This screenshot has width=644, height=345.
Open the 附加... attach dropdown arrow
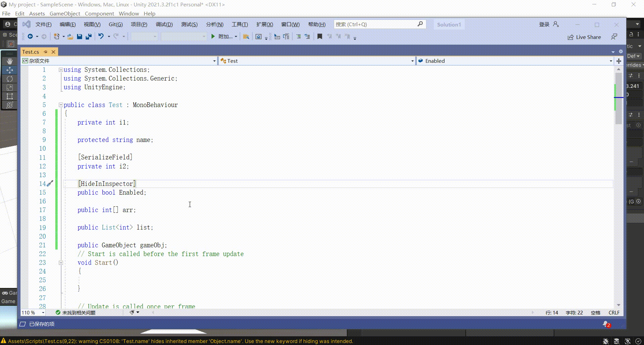coord(236,37)
